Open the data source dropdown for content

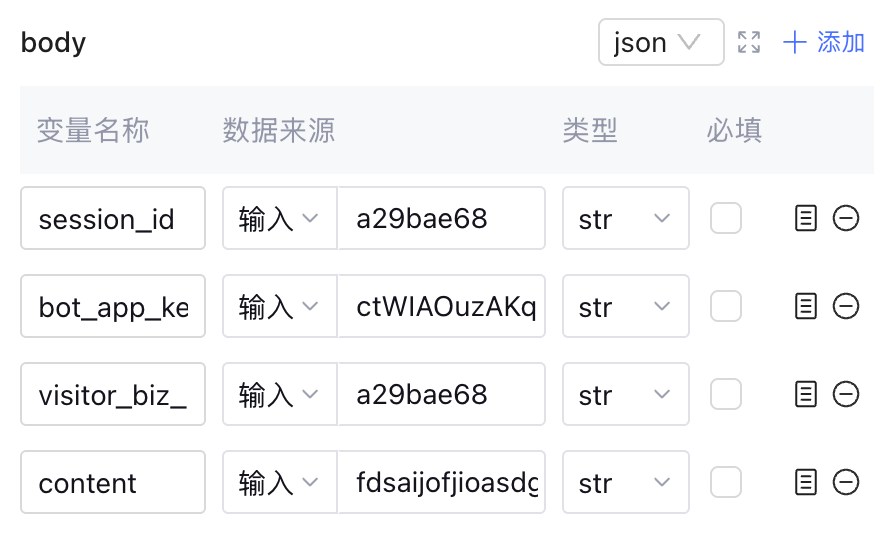click(x=279, y=482)
